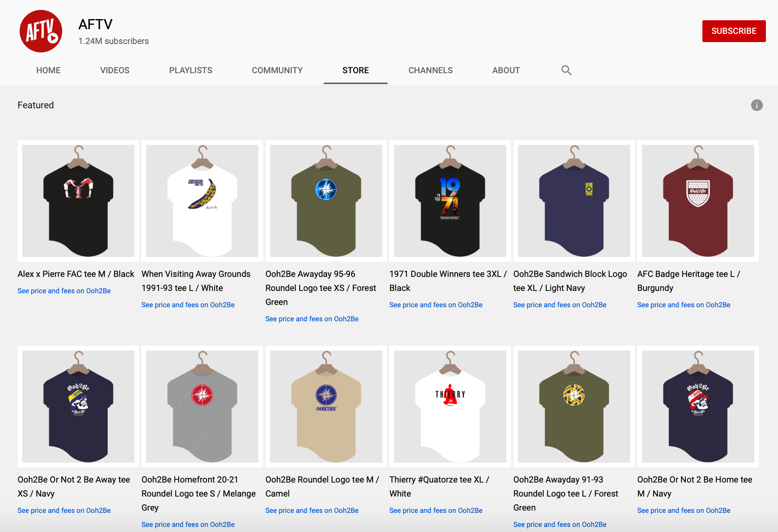
Task: See price link under Sandwich Block Logo tee
Action: click(560, 305)
